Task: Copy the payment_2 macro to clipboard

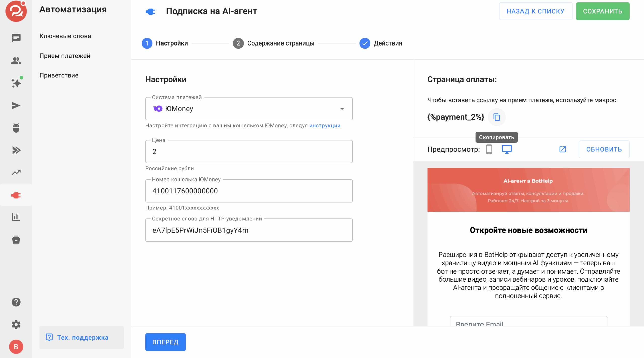Action: click(x=496, y=117)
